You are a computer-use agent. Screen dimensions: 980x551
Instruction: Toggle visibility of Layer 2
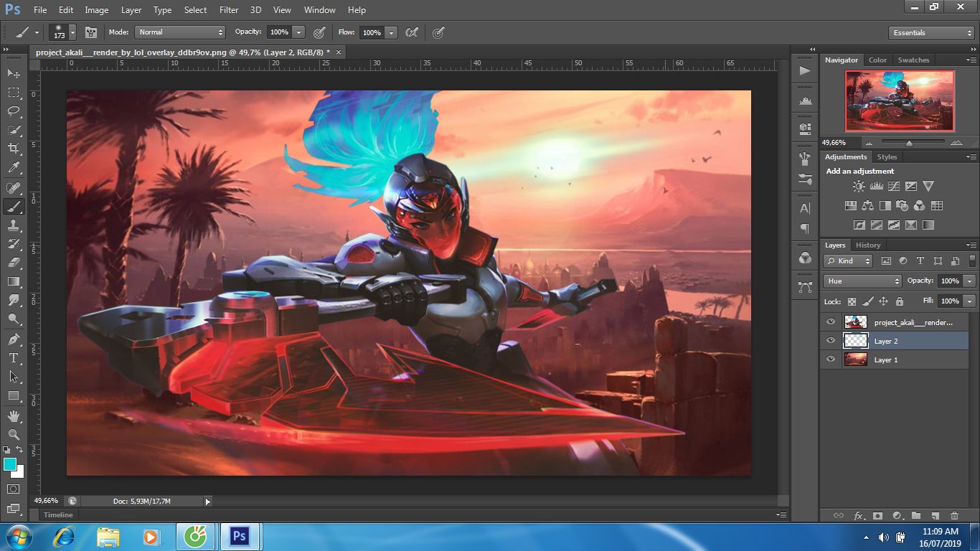[831, 341]
